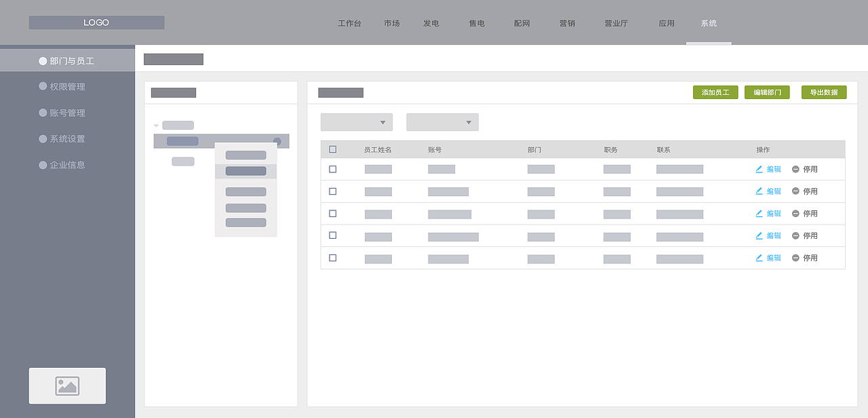Choose the fourth item in the popup menu
Viewport: 868px width, 418px height.
click(x=245, y=208)
